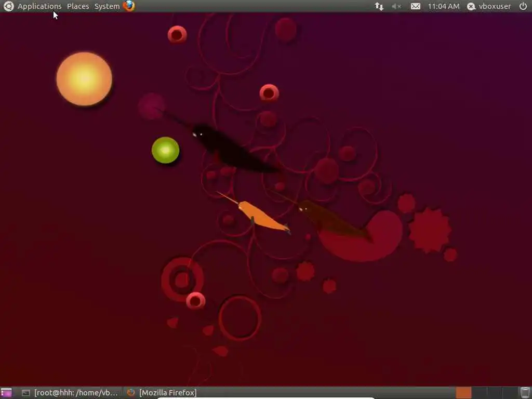
Task: Switch to the Mozilla Firefox window
Action: (162, 393)
